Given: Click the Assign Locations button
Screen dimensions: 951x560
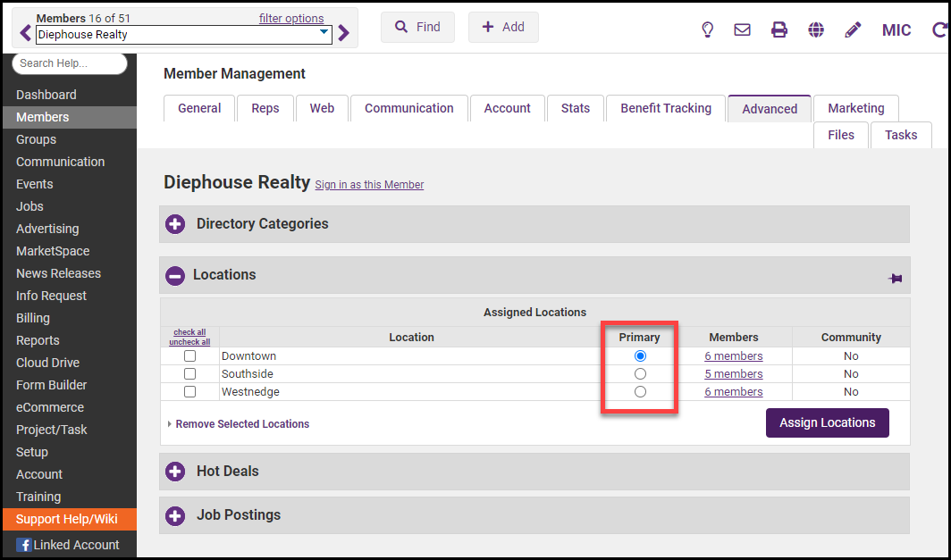Looking at the screenshot, I should (x=827, y=423).
